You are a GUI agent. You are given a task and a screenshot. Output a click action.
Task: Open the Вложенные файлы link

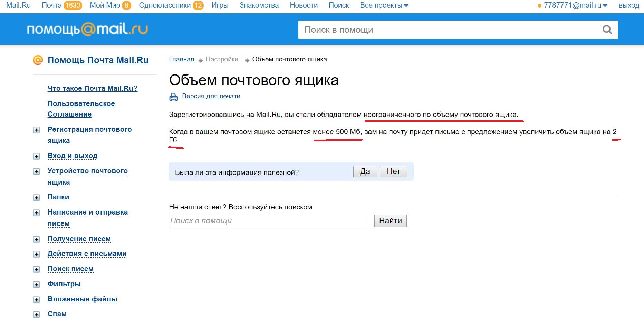pos(83,299)
